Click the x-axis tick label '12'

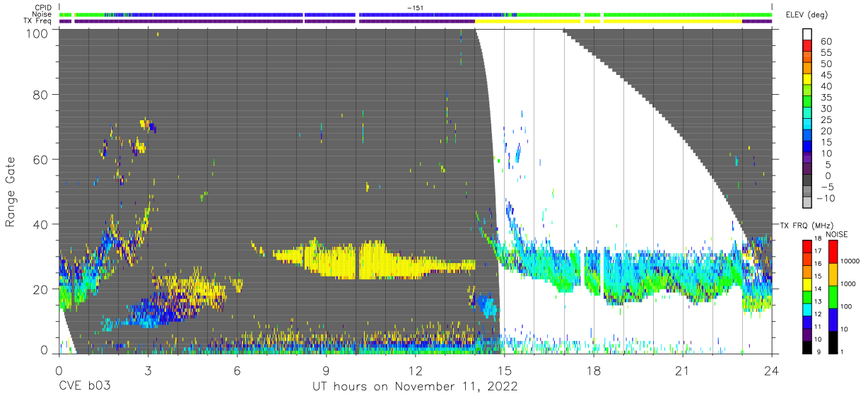pos(415,370)
